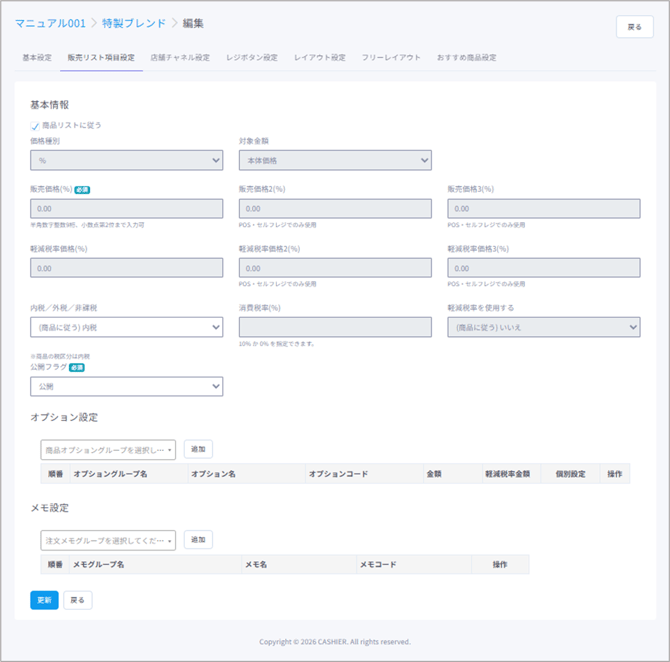
Task: Open the レジボタン設定 tab
Action: coord(252,58)
